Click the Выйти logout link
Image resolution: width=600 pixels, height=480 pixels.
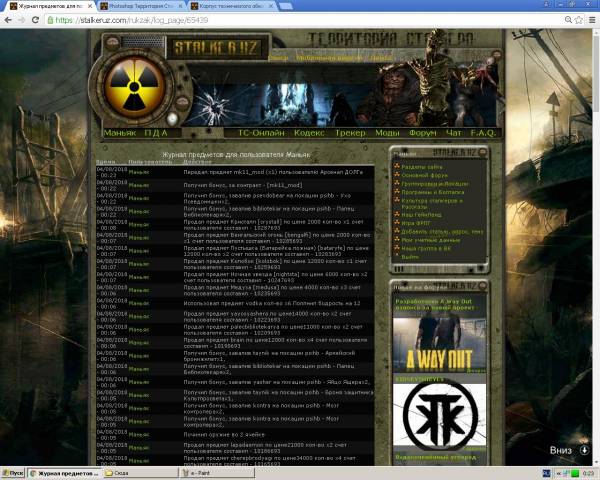click(x=410, y=257)
